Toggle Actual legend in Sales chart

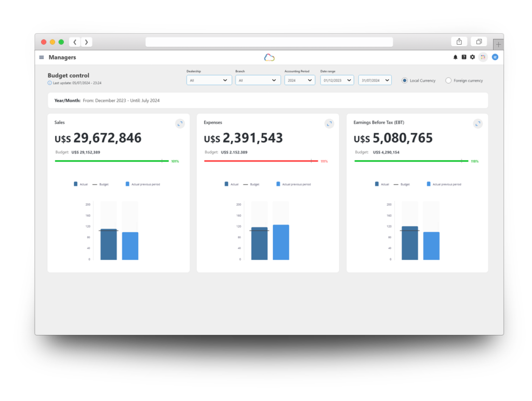click(81, 184)
